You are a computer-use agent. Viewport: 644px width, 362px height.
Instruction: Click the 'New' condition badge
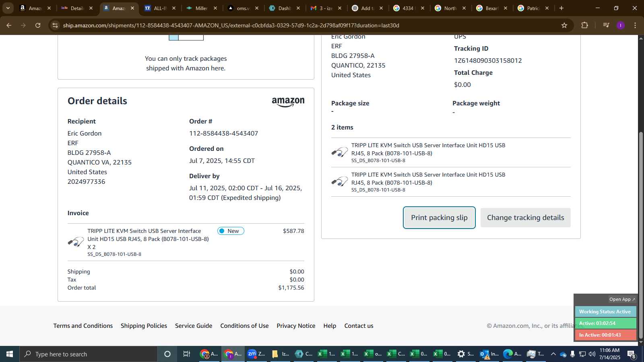(x=231, y=231)
